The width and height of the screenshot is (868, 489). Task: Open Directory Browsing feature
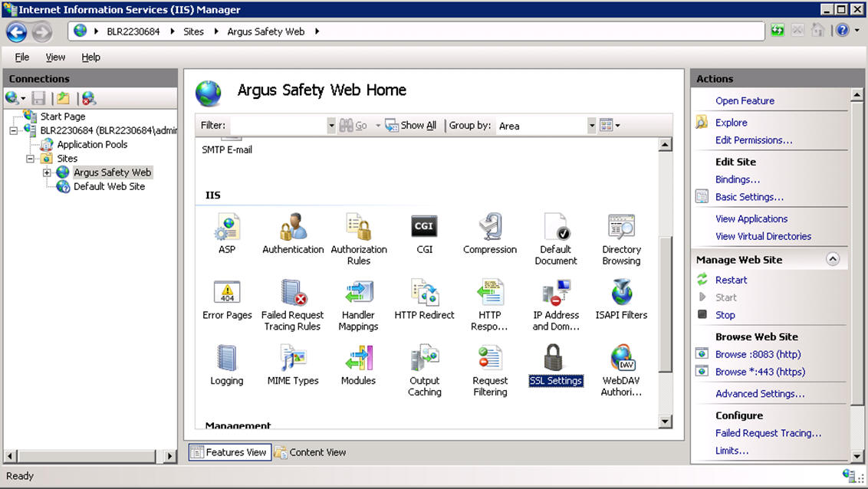coord(621,227)
